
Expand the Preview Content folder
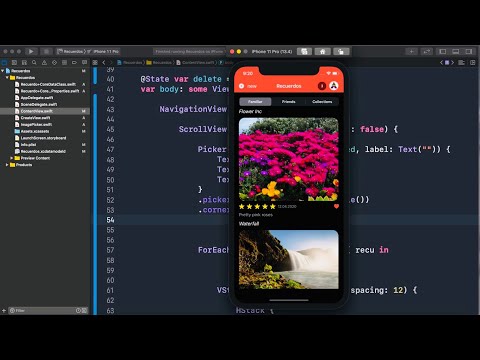[12, 158]
